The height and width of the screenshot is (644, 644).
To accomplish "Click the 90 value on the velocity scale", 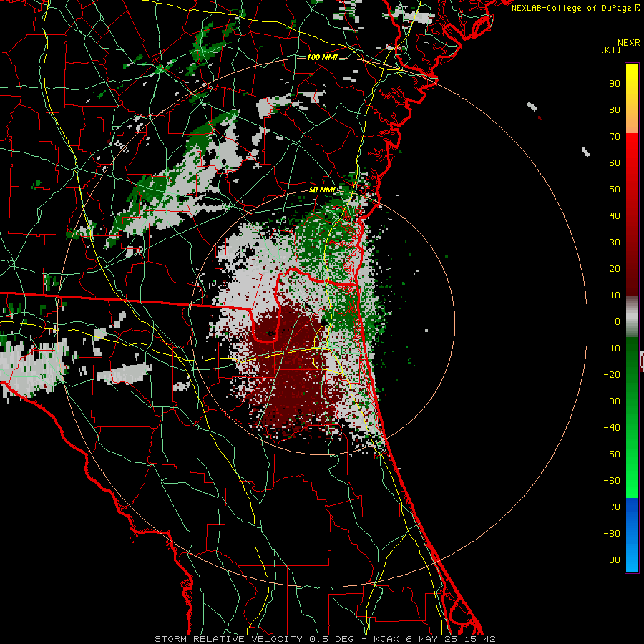I will coord(615,84).
